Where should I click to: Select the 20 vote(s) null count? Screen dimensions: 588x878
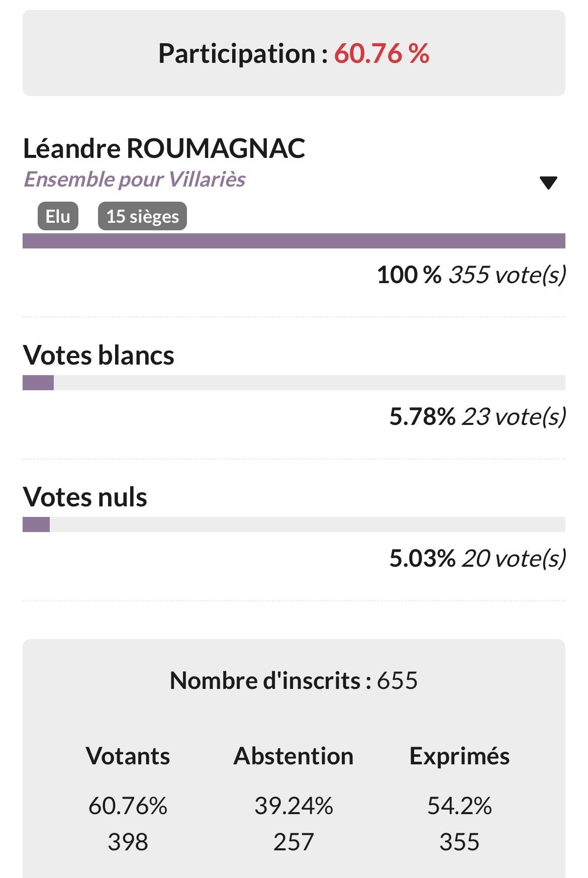tap(513, 559)
